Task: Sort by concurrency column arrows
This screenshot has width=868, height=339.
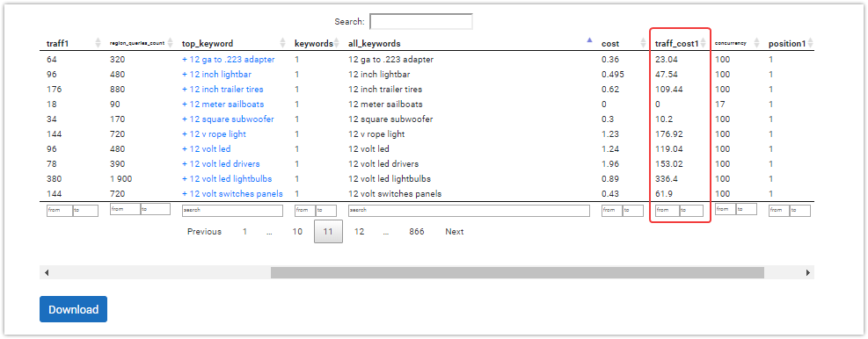Action: point(758,43)
